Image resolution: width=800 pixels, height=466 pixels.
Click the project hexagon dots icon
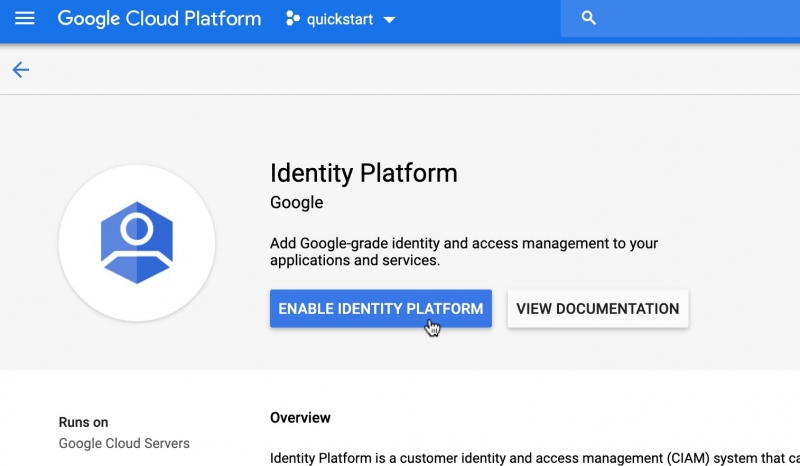click(292, 19)
